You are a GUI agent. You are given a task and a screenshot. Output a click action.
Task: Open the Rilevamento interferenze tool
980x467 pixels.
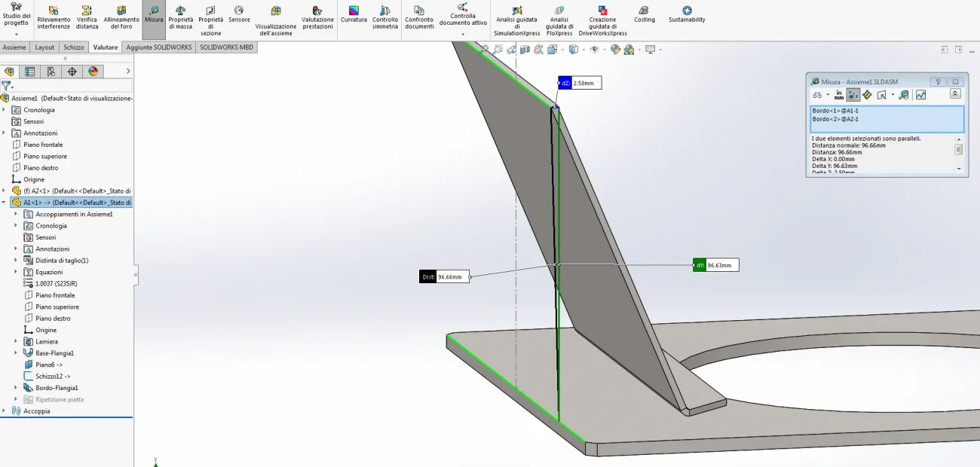(x=54, y=17)
